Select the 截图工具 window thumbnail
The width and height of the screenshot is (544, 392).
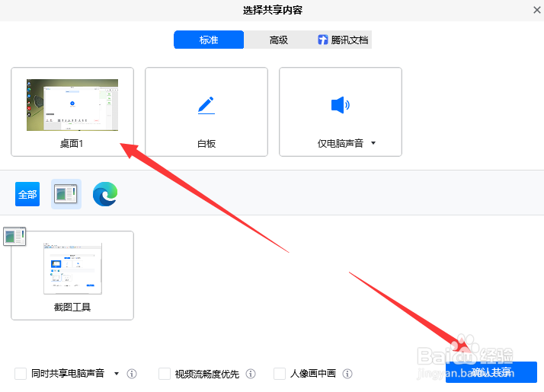[72, 269]
